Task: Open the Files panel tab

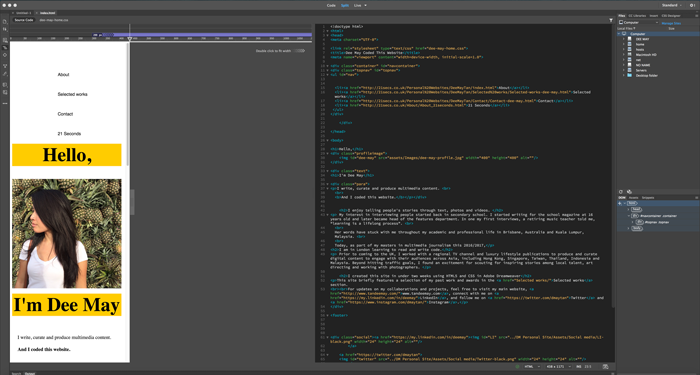Action: 621,16
